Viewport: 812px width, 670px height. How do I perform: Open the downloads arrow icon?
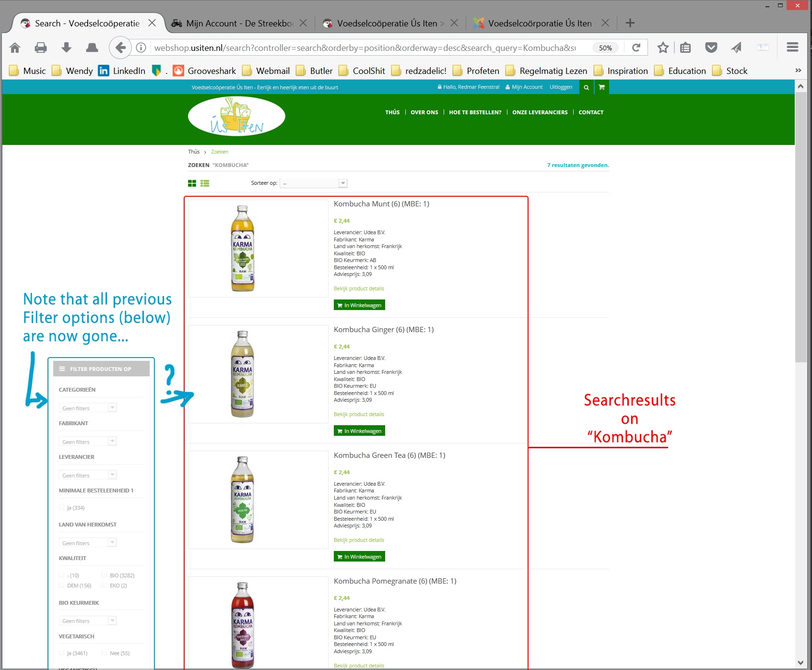click(x=66, y=48)
